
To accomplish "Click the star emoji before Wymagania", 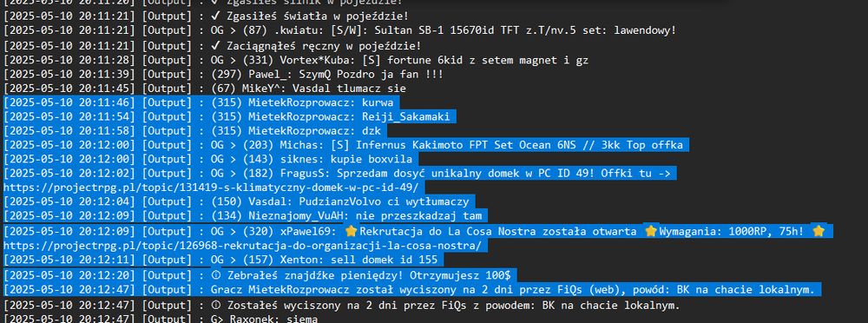I will (651, 231).
